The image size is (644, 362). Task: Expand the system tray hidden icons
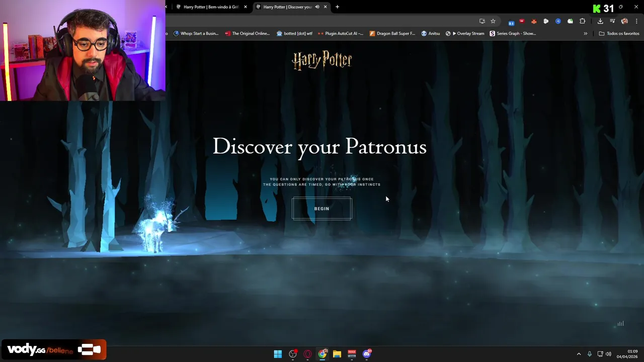(x=579, y=354)
